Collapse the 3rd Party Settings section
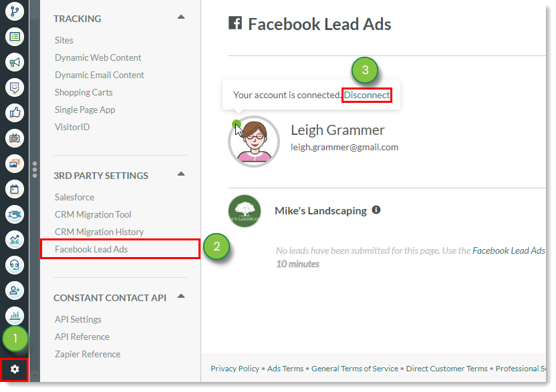 (x=181, y=174)
